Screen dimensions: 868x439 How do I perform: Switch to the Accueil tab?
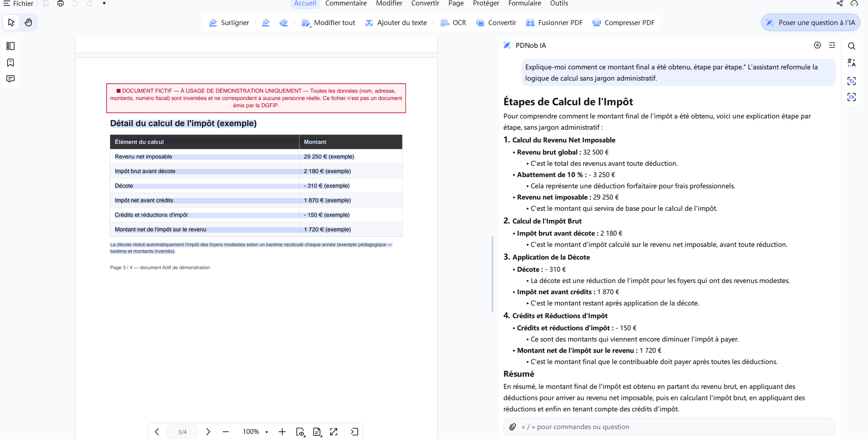pyautogui.click(x=305, y=4)
